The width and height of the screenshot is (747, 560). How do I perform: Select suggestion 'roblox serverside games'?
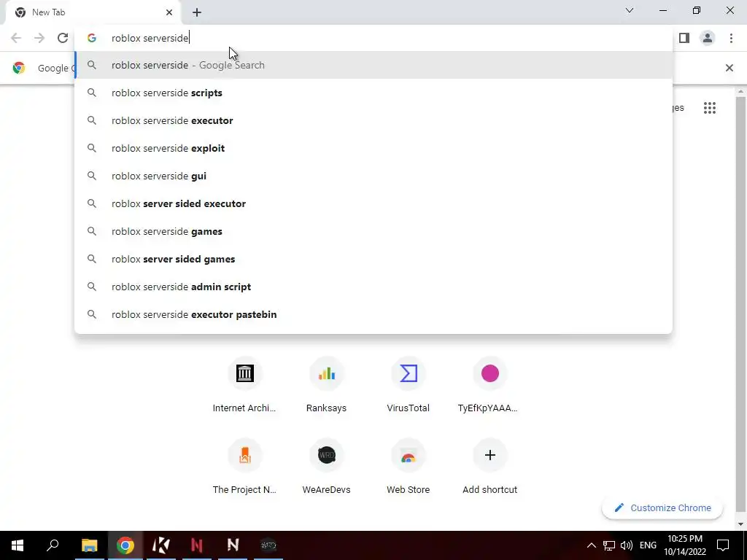coord(373,231)
